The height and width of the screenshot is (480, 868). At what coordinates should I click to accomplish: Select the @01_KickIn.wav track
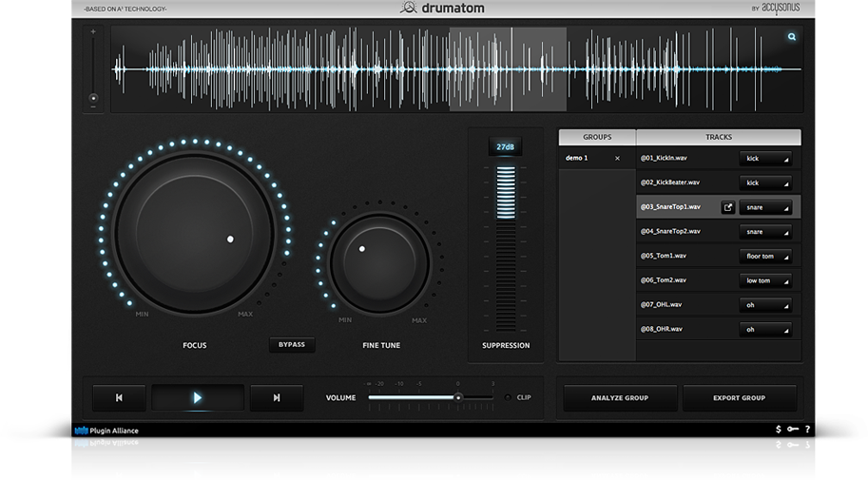pos(664,158)
